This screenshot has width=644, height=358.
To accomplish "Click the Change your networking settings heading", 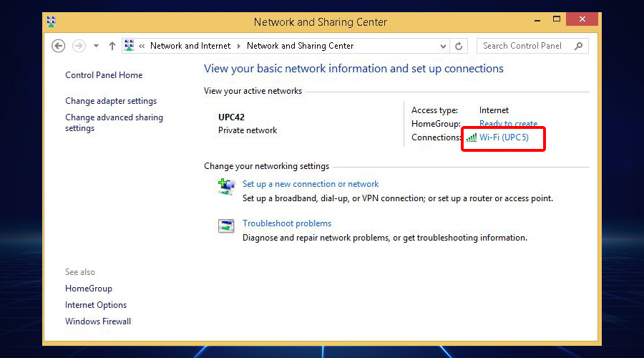I will point(267,166).
